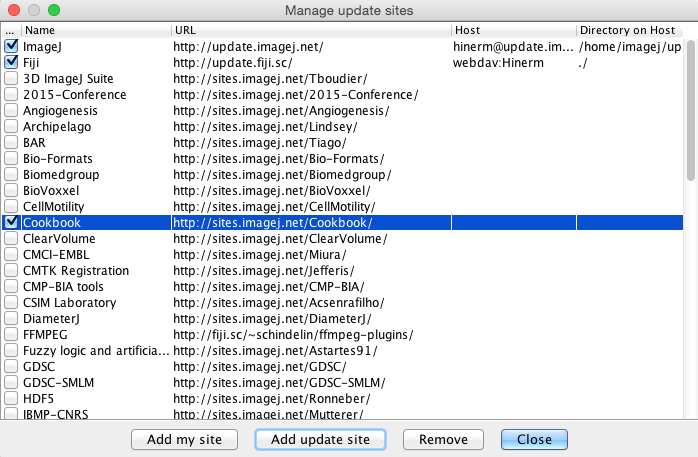Check the CSIM Laboratory checkbox
Screen dimensions: 698x457
tap(11, 303)
